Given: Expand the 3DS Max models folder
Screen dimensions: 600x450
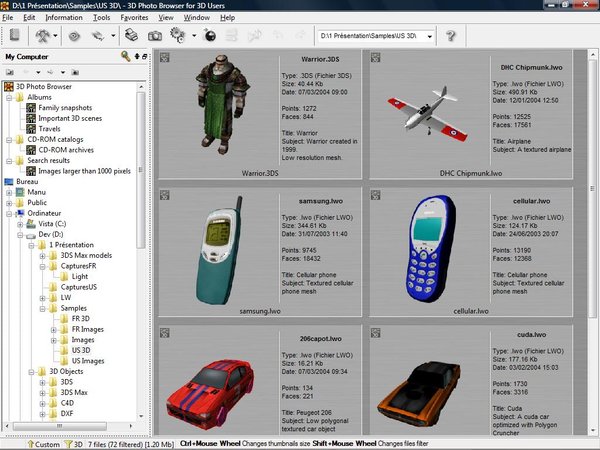Looking at the screenshot, I should click(x=42, y=256).
